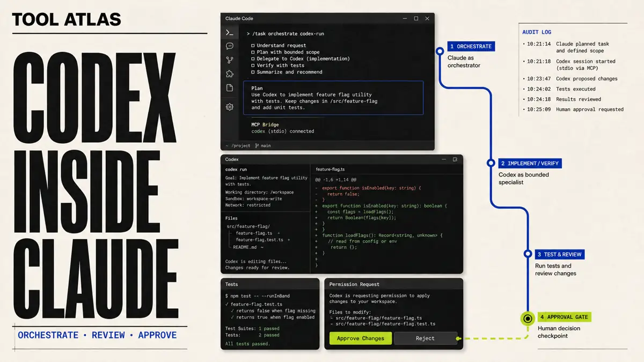Check the Delegate to Codex (implementation) checkbox

[x=253, y=58]
